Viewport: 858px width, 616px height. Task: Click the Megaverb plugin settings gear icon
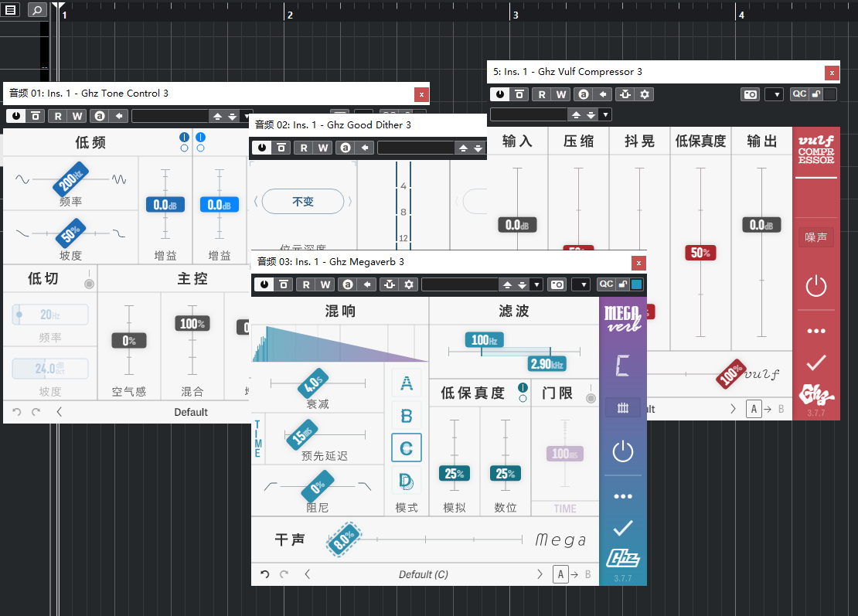(409, 284)
